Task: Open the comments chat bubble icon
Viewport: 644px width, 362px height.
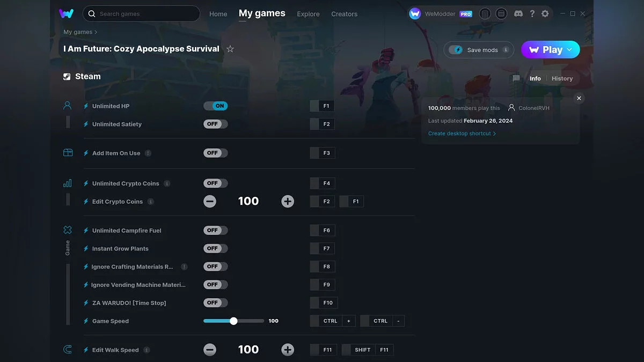Action: pos(516,78)
